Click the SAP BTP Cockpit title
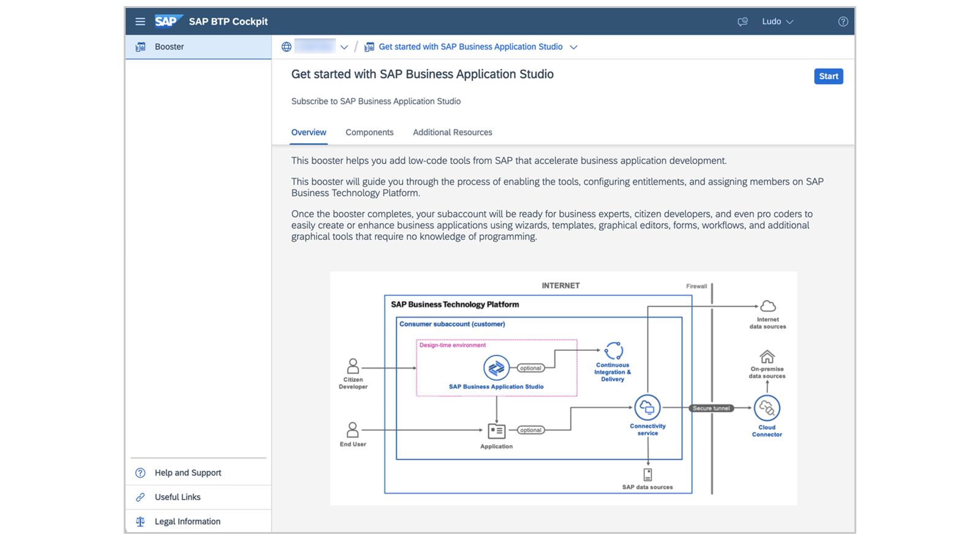980x540 pixels. coord(228,21)
